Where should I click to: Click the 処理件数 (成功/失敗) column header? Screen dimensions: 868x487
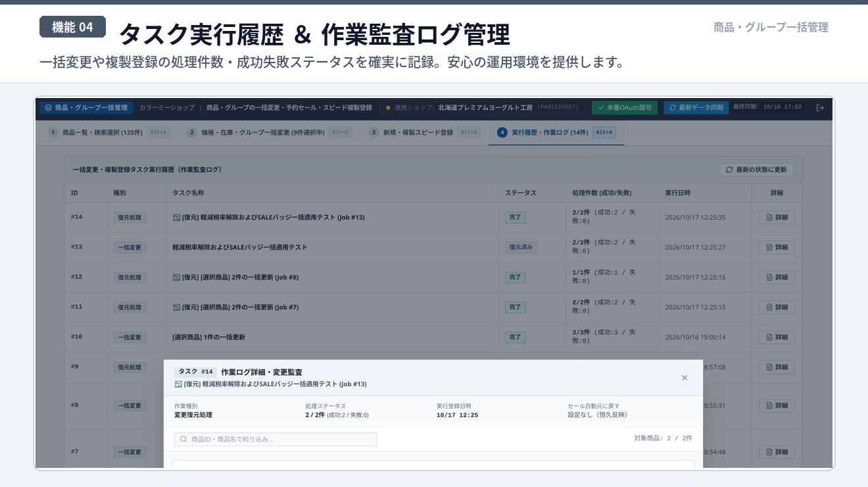click(x=602, y=193)
